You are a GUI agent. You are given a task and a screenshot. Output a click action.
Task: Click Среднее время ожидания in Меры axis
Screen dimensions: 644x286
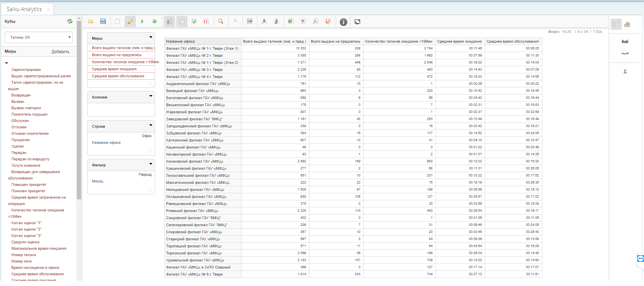[x=114, y=69]
